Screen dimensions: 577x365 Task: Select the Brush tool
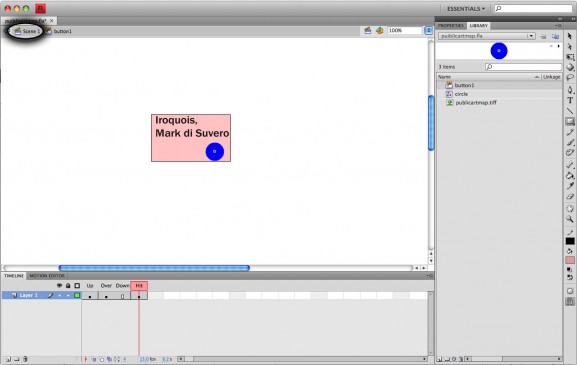tap(570, 142)
